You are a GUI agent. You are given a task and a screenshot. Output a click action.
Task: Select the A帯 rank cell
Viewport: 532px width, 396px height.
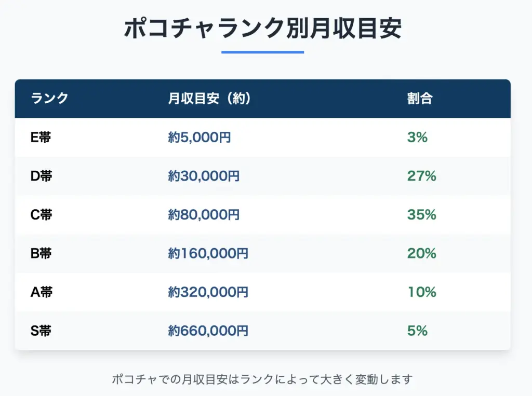click(42, 292)
